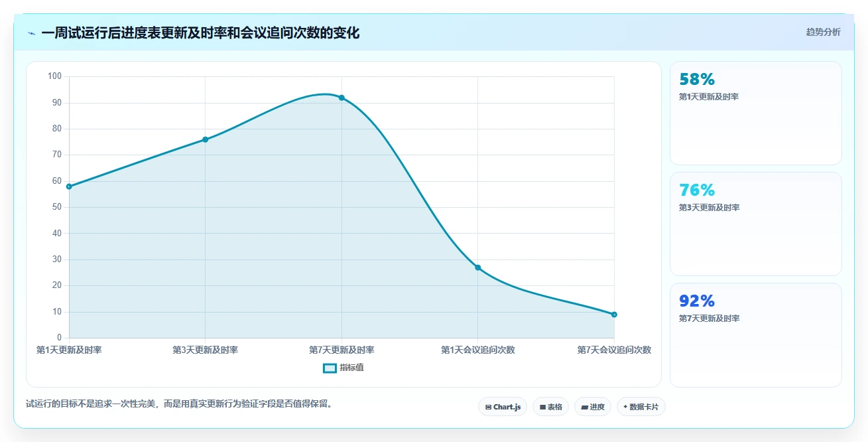Viewport: 868px width, 442px height.
Task: Click the 数据卡片 sparkle icon
Action: click(x=625, y=407)
